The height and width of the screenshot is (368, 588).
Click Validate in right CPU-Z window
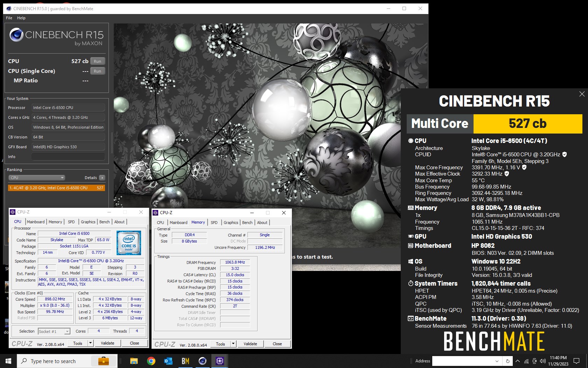point(250,344)
